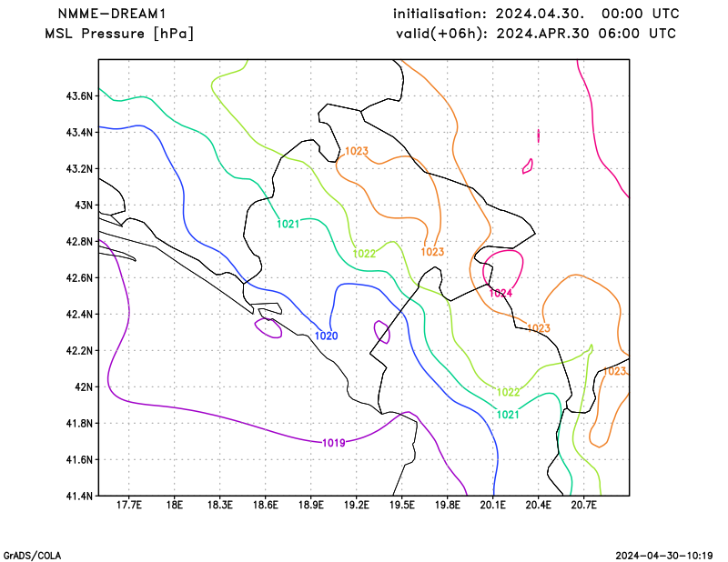The image size is (728, 562).
Task: Click the small pink closed contour near 20.3E 43.2N
Action: click(528, 166)
